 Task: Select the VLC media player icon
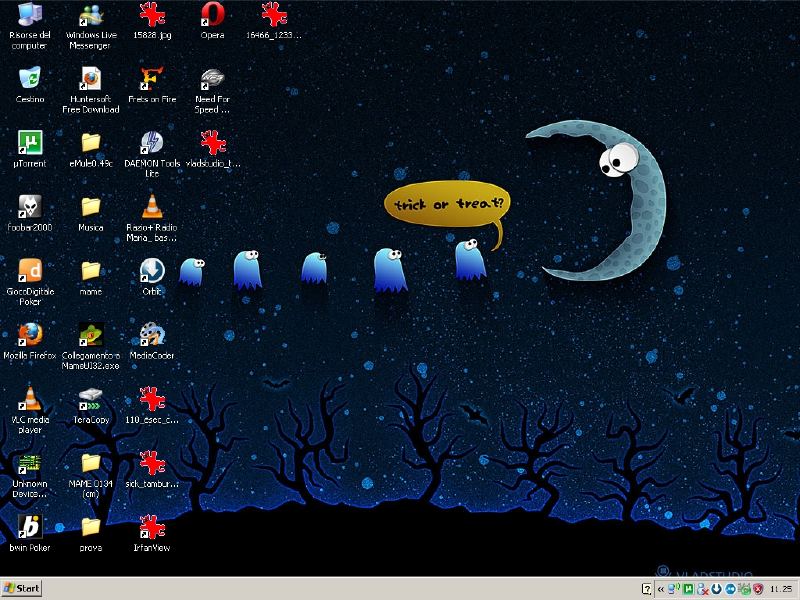tap(30, 398)
